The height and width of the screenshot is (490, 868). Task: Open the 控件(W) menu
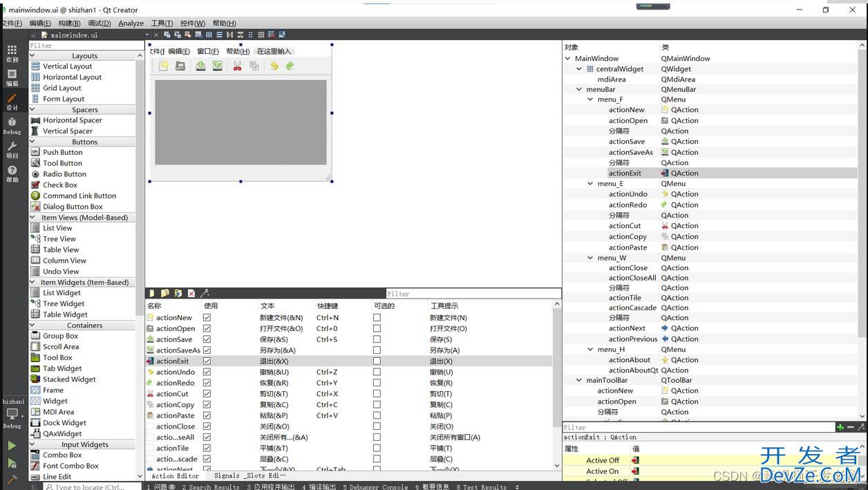point(193,23)
